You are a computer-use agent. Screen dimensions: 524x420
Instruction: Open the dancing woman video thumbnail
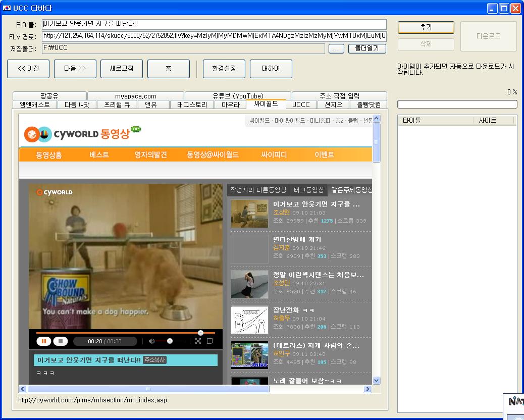(250, 284)
